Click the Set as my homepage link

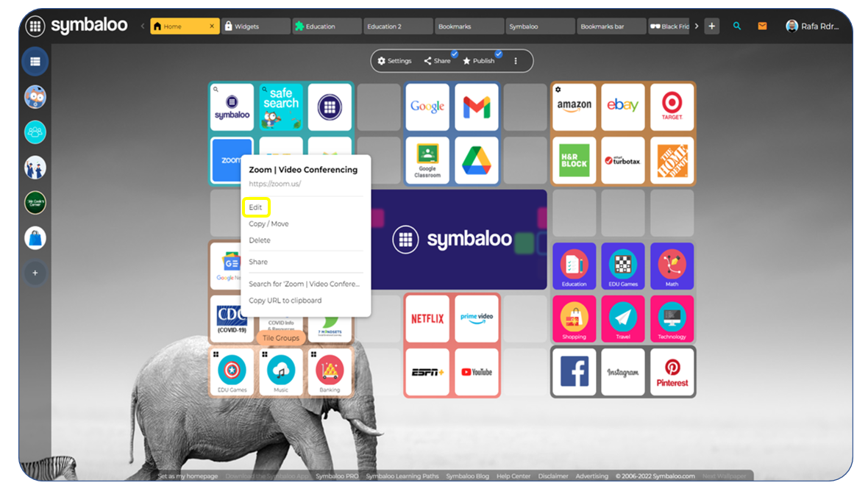click(x=188, y=476)
